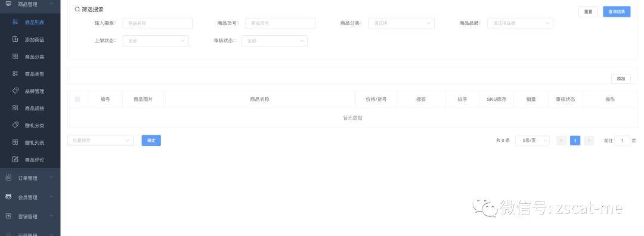This screenshot has height=236, width=644.
Task: Click the 会员管理 cat-face icon
Action: coord(8,197)
